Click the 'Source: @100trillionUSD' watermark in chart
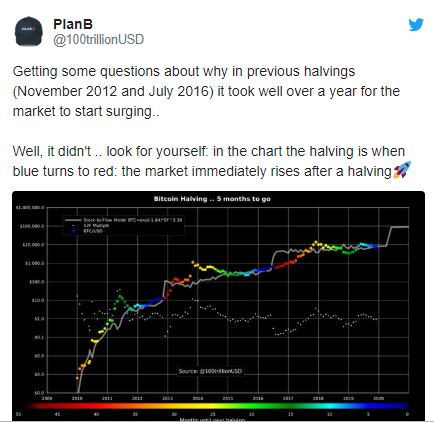Screen dimensions: 434x422 point(210,371)
